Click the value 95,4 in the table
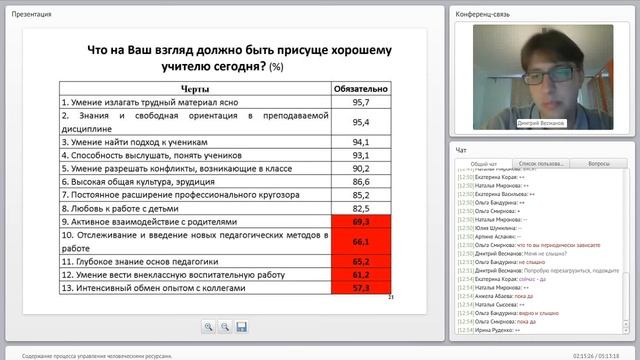Screen dimensions: 640x360 (361, 122)
